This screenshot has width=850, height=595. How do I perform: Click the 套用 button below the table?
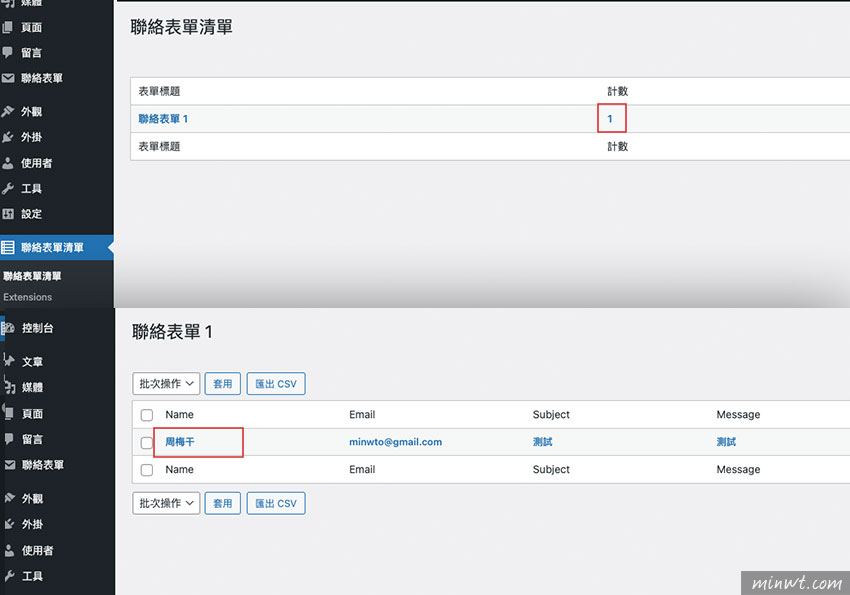point(223,503)
